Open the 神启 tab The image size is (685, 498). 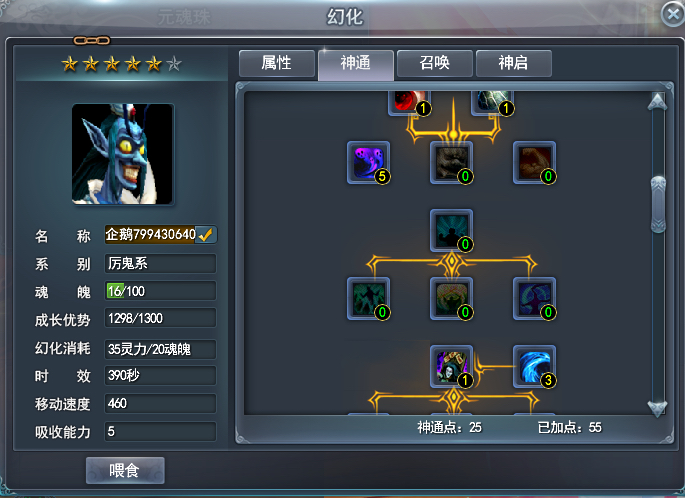(x=514, y=63)
